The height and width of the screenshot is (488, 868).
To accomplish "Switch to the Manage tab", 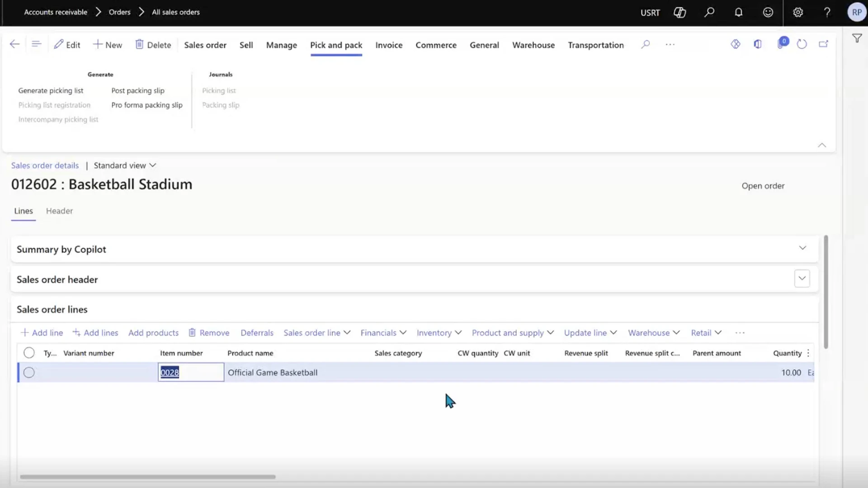I will (x=281, y=45).
